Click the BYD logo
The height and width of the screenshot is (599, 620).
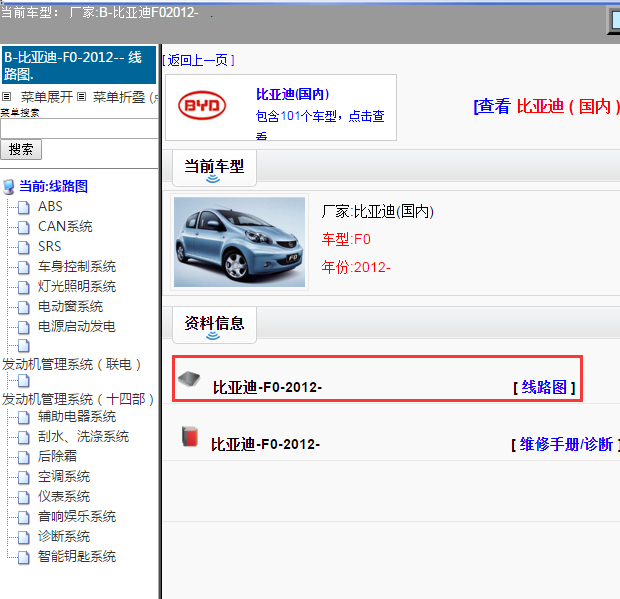coord(202,106)
